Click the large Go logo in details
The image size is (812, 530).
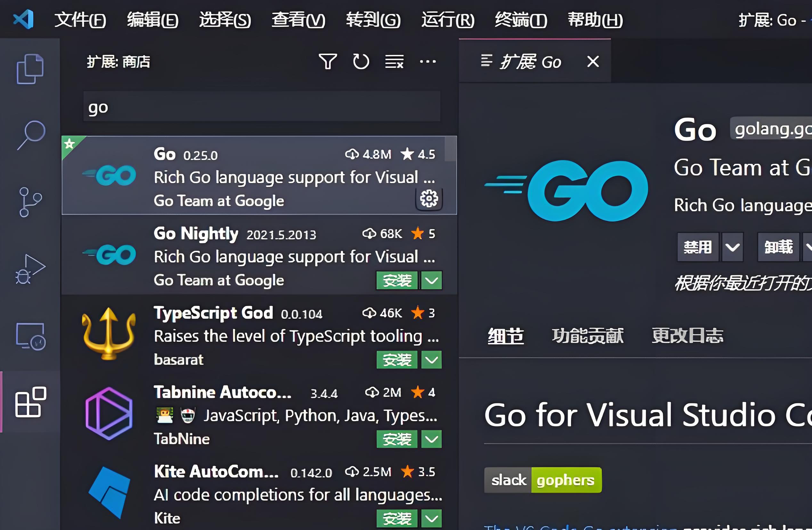(x=566, y=191)
